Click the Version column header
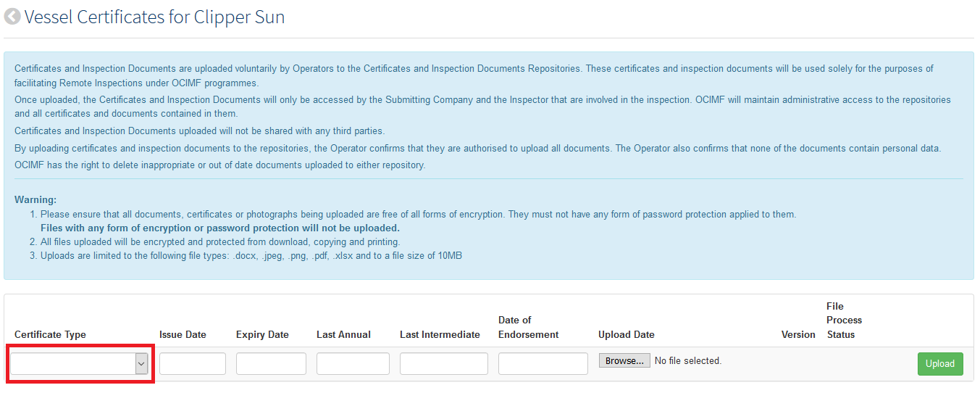 [x=798, y=335]
